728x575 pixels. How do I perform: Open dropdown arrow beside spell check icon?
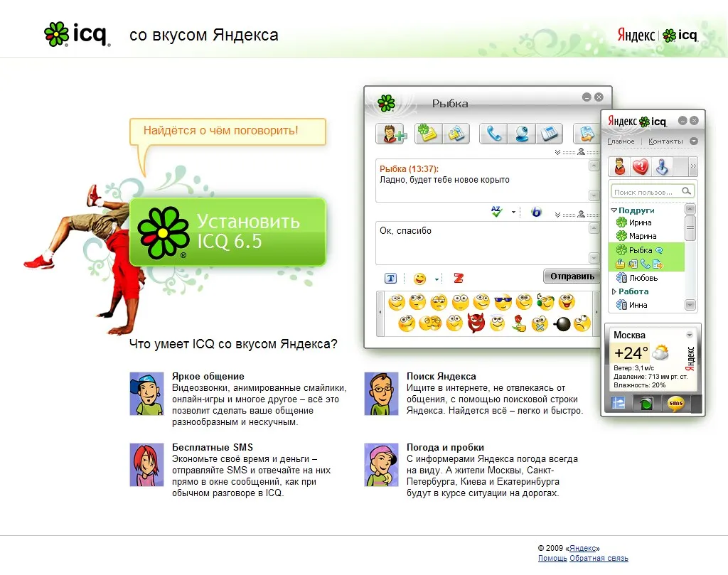(513, 213)
